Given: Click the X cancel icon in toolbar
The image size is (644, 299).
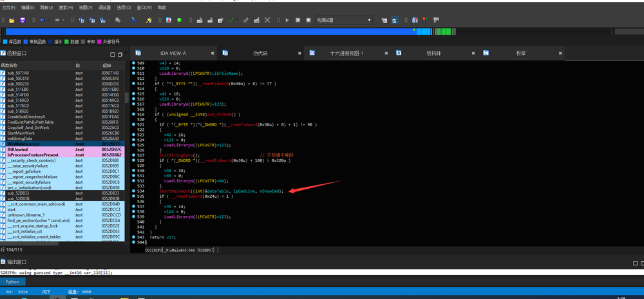Looking at the screenshot, I should [x=268, y=20].
